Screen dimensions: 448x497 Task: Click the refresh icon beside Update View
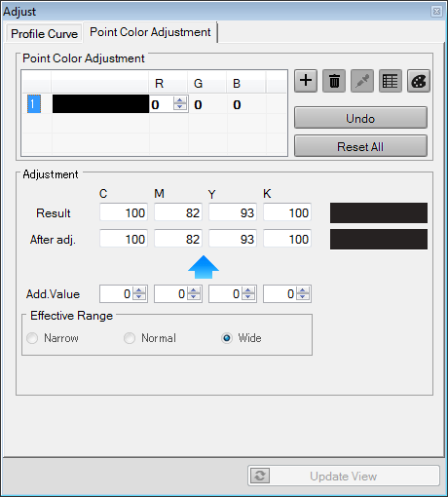pos(260,476)
